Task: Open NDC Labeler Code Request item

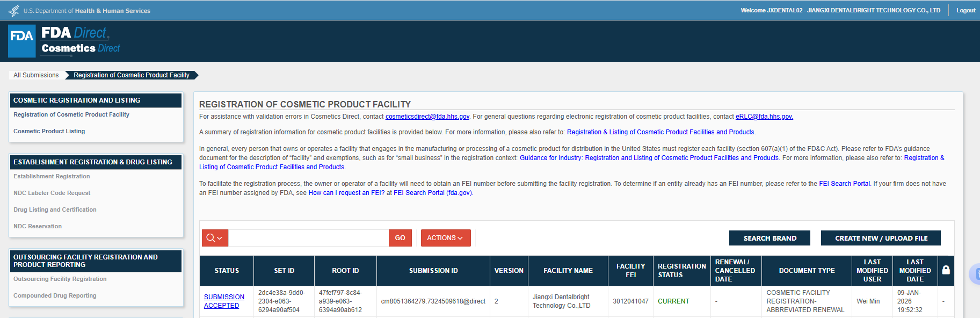Action: pyautogui.click(x=52, y=193)
